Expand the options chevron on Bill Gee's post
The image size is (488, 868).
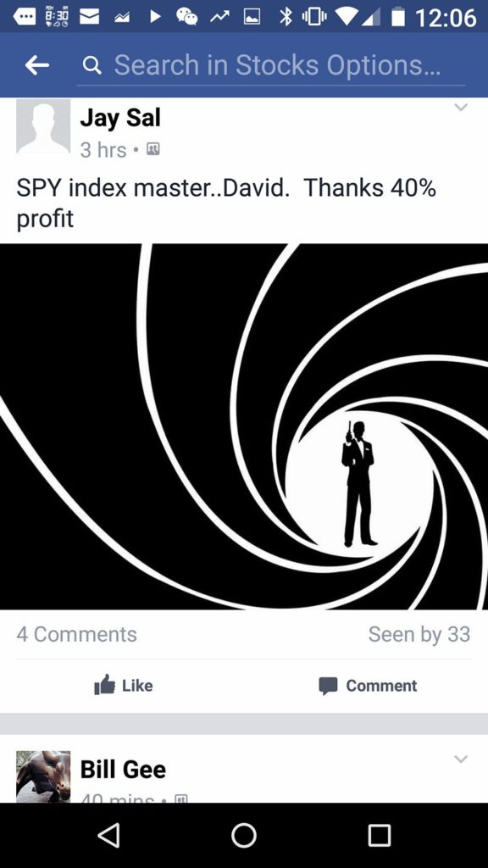point(461,759)
